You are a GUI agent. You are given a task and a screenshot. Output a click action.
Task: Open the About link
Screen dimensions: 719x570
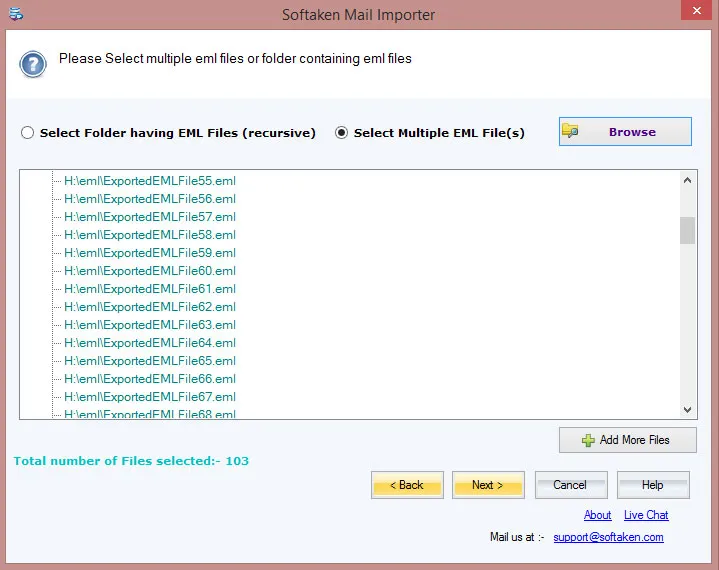point(597,515)
